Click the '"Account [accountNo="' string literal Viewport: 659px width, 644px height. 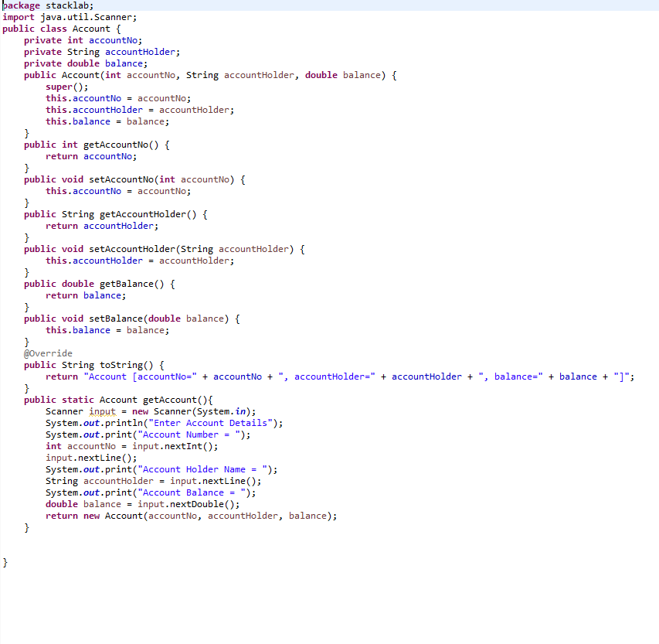coord(140,377)
